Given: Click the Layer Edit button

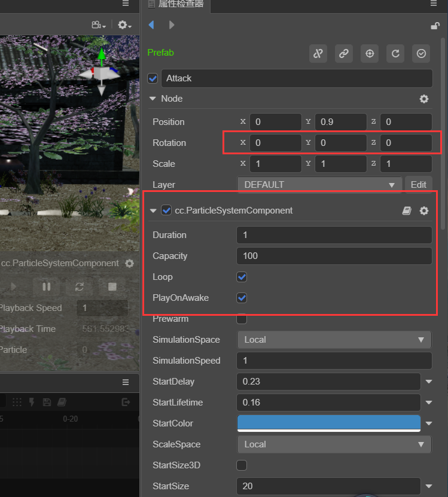Looking at the screenshot, I should point(419,185).
